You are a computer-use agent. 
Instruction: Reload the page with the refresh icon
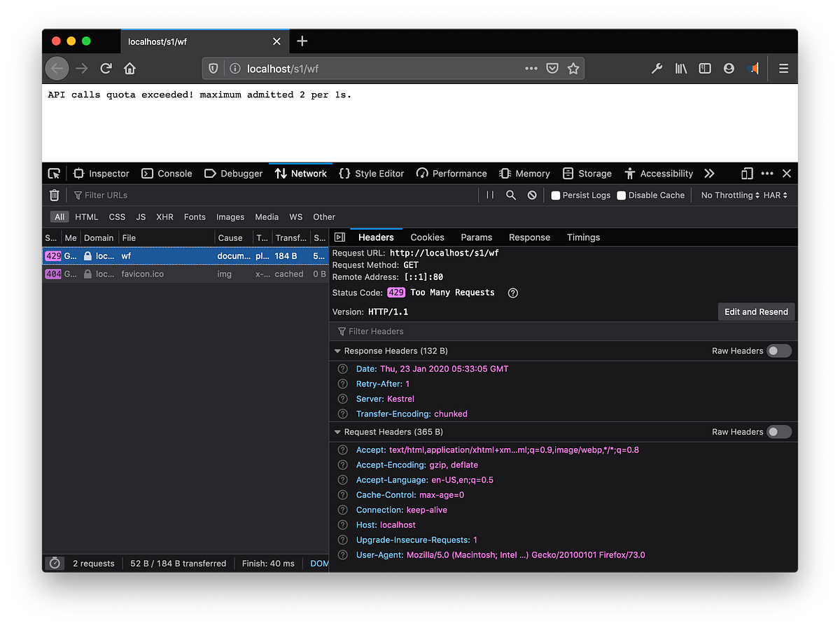[x=106, y=69]
